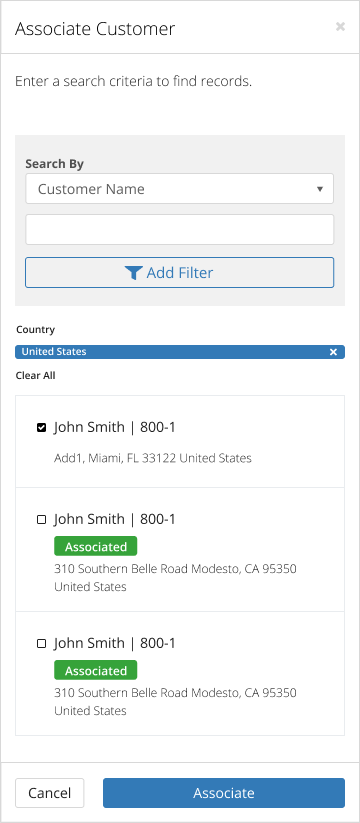The height and width of the screenshot is (823, 360).
Task: Click Clear All filters link
Action: pos(35,376)
